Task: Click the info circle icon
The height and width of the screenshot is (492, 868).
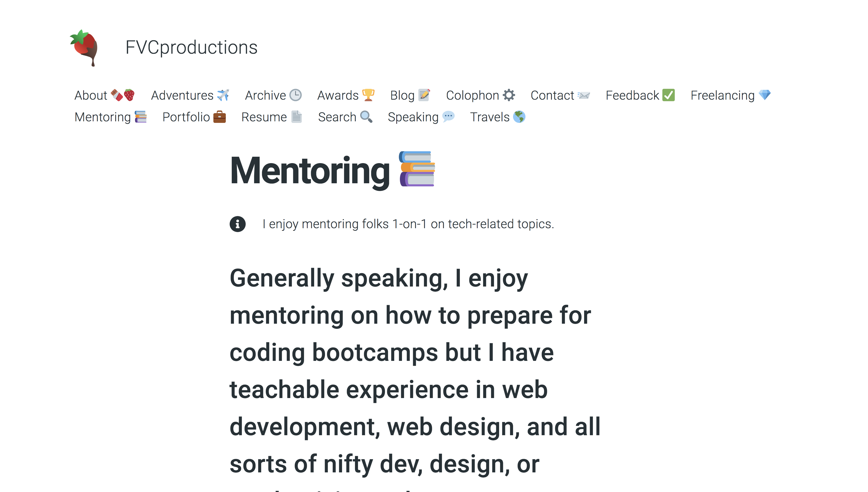Action: (238, 224)
